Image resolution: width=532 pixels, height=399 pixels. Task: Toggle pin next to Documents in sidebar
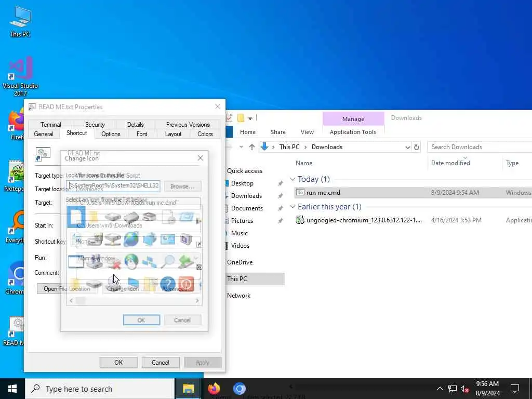coord(280,208)
